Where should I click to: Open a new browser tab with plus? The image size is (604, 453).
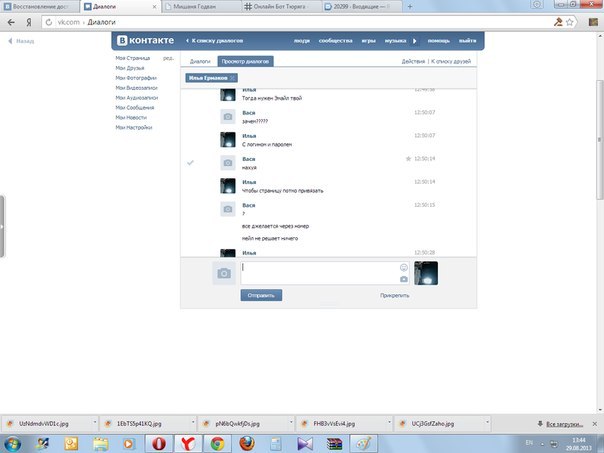coord(410,7)
